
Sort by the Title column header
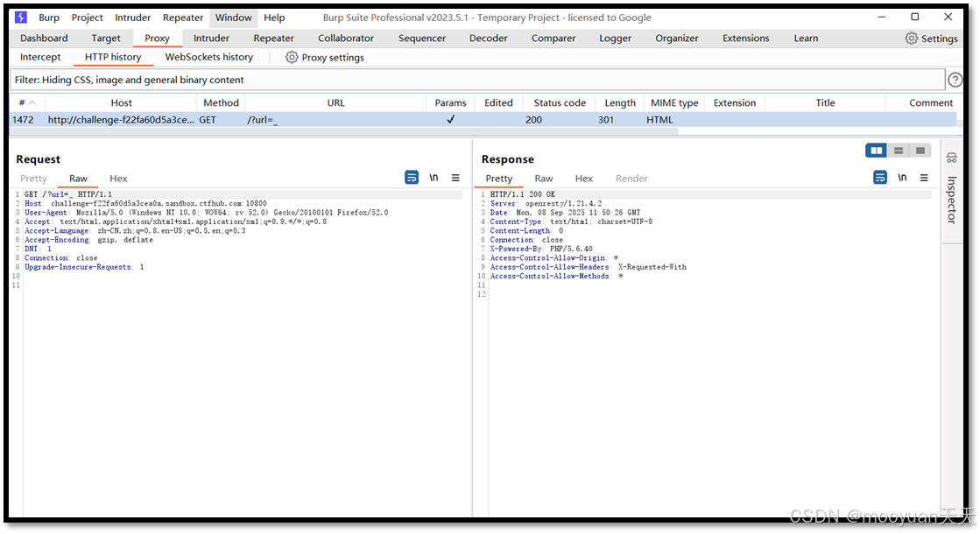(x=825, y=102)
